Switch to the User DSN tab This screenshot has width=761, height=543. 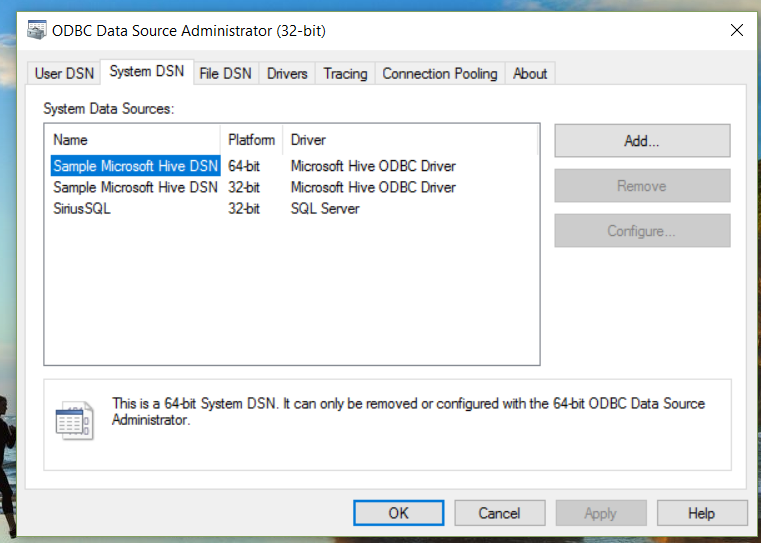64,73
